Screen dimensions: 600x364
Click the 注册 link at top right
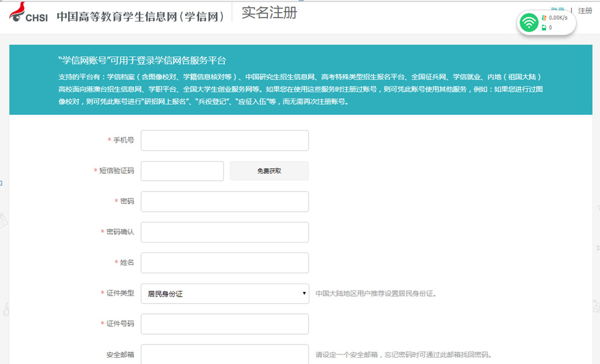(x=584, y=11)
